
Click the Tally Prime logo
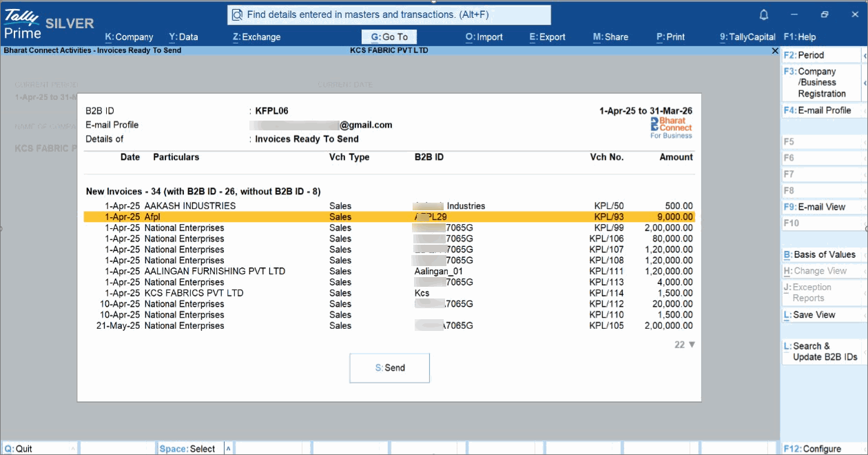click(x=23, y=23)
